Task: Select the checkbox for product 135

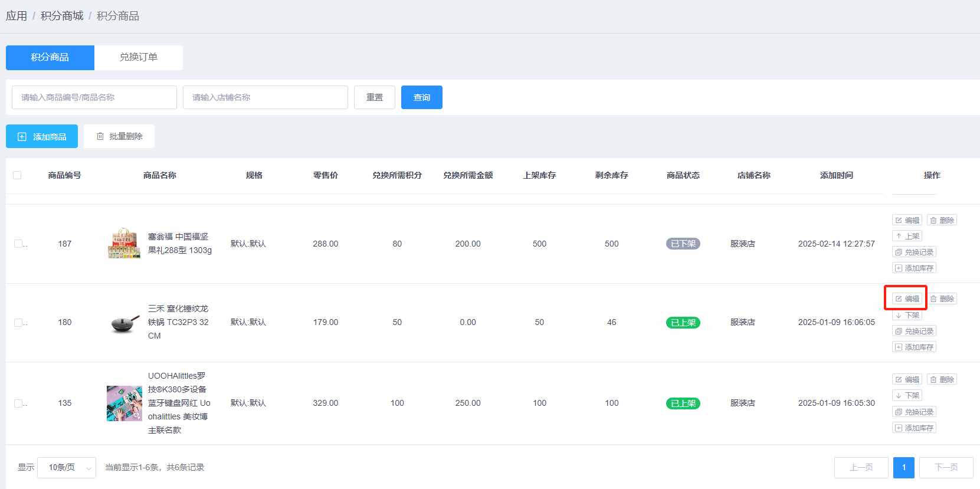Action: pos(18,403)
